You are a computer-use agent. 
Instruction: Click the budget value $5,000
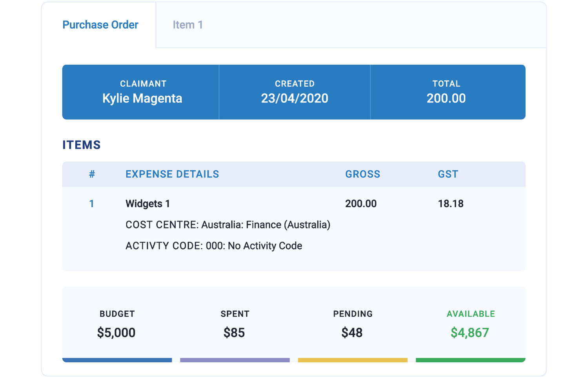pyautogui.click(x=117, y=333)
